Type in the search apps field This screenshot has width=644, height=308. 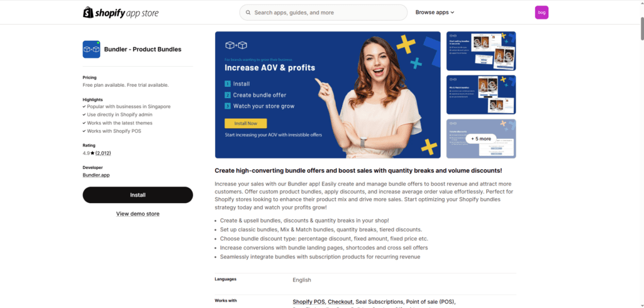coord(327,13)
